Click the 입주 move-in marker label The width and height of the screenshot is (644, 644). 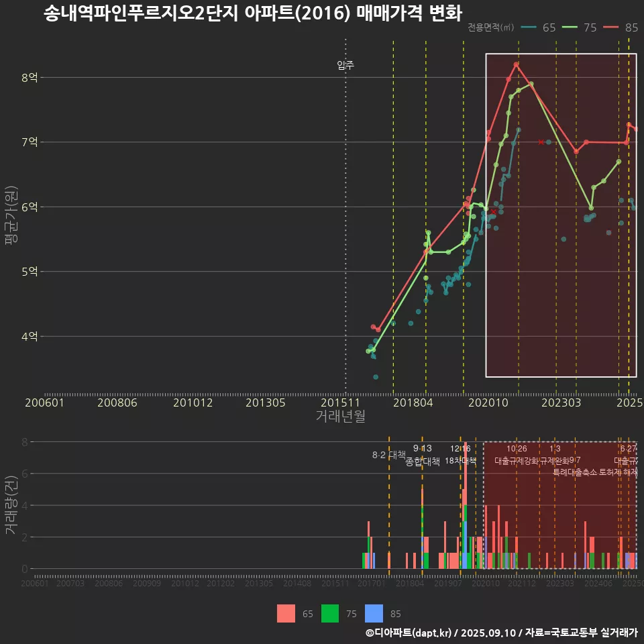(x=345, y=65)
